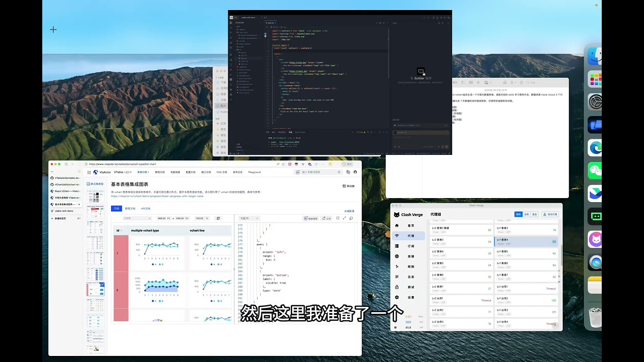Viewport: 644px width, 362px height.
Task: Switch to the 教程文档 tab below the description
Action: tap(130, 208)
